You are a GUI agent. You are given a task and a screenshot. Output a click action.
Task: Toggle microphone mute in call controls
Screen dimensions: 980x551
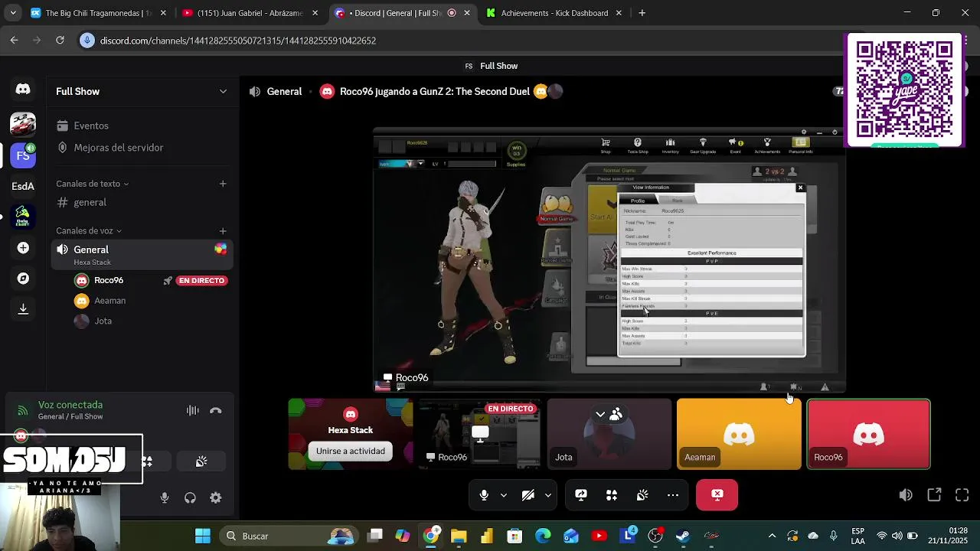point(484,495)
